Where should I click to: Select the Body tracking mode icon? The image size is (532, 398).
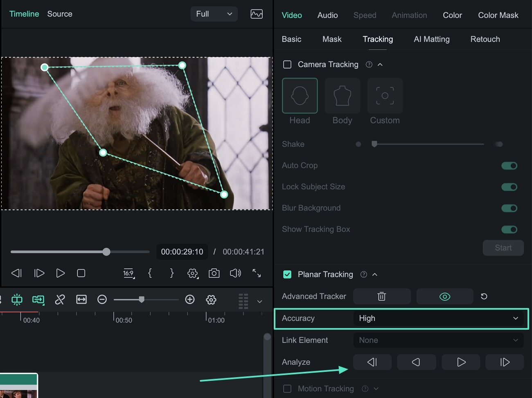tap(342, 96)
